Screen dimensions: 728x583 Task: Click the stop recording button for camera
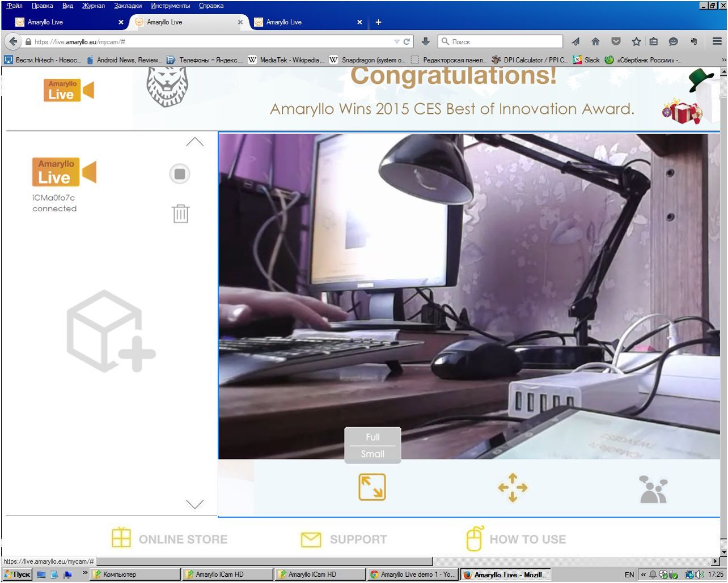[x=180, y=174]
